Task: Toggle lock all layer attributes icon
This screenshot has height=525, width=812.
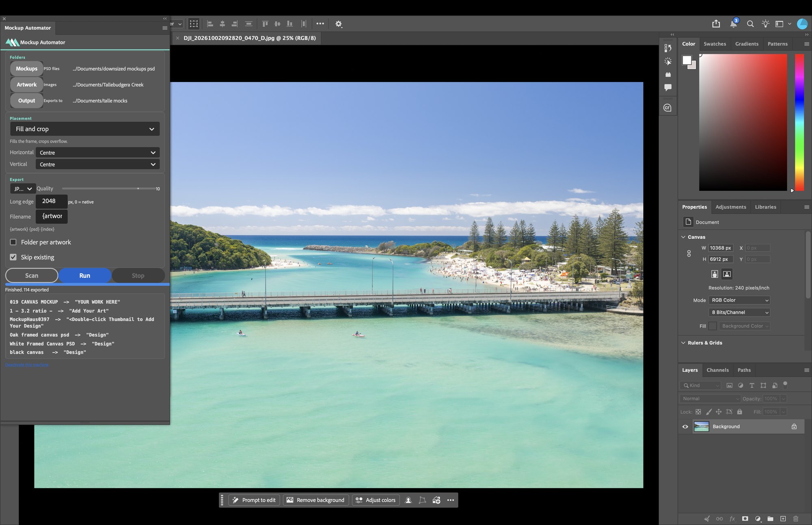Action: [x=739, y=412]
